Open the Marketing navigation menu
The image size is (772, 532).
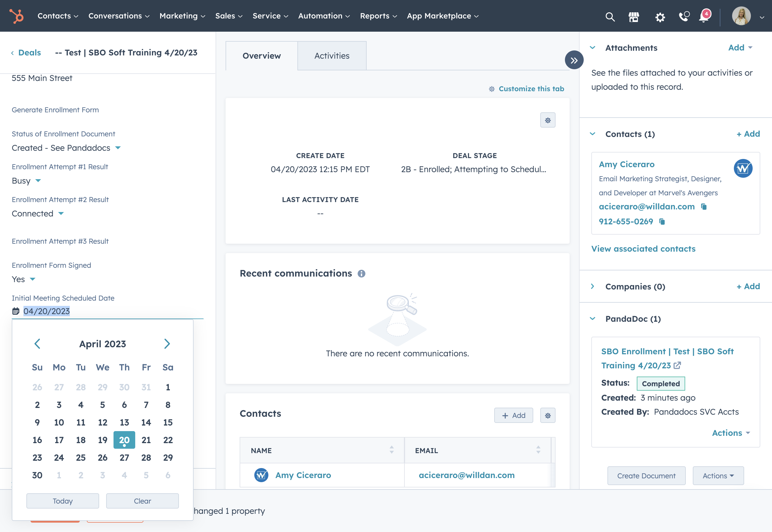click(x=182, y=16)
